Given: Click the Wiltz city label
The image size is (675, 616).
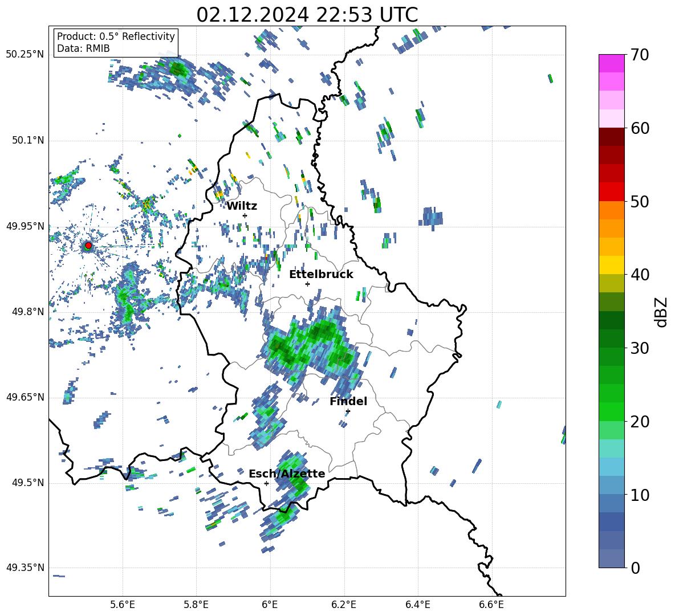Looking at the screenshot, I should pyautogui.click(x=242, y=206).
